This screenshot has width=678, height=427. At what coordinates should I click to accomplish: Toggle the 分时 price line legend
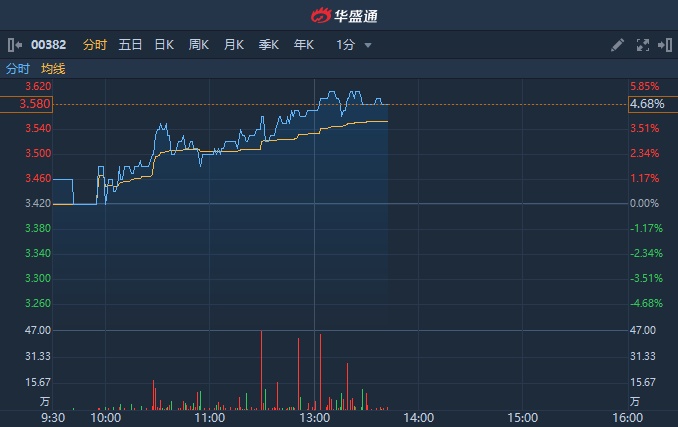(18, 69)
